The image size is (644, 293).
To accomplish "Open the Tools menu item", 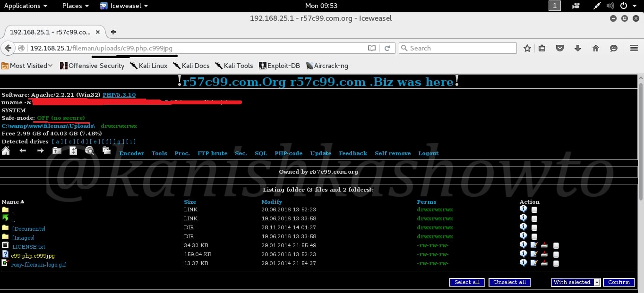I will tap(159, 153).
